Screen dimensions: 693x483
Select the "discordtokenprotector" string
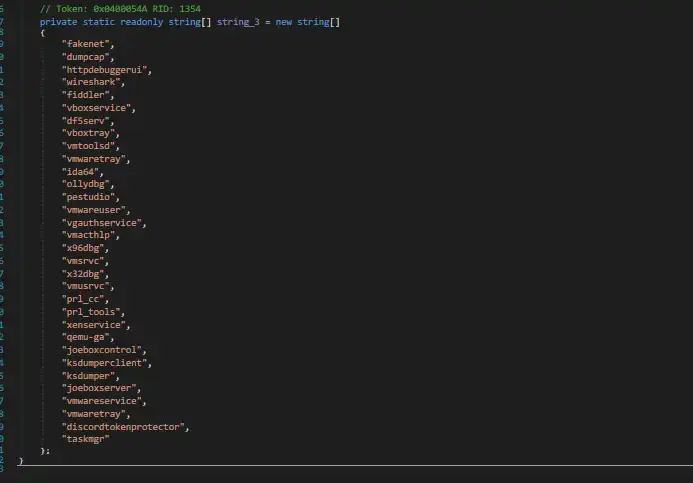click(123, 426)
